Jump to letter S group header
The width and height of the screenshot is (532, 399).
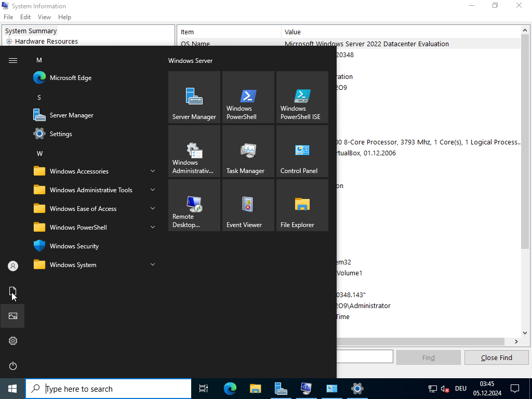pos(39,97)
